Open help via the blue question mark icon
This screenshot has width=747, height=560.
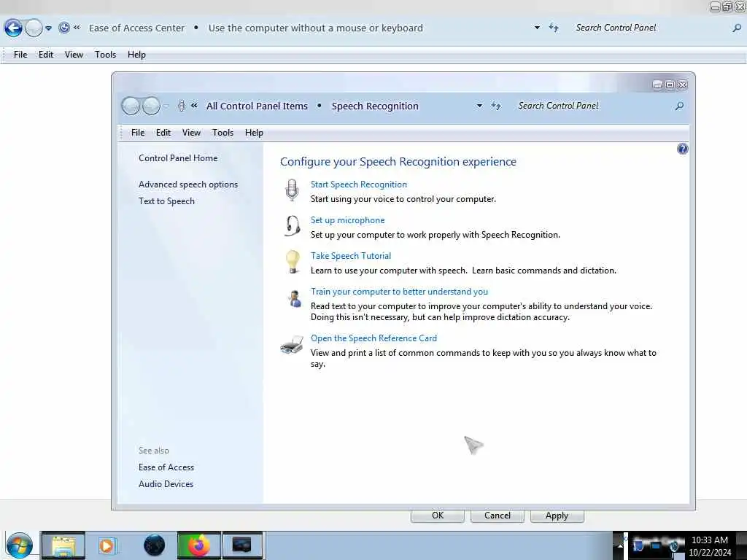click(x=682, y=149)
